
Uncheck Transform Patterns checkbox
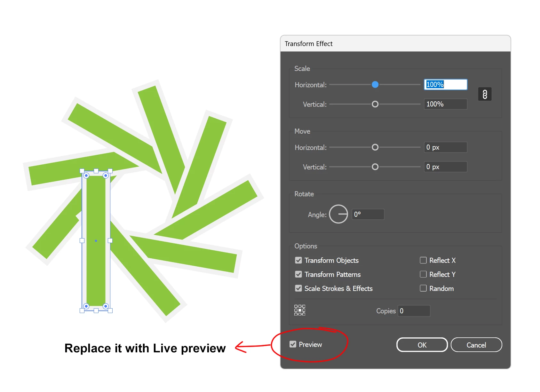[x=298, y=274]
